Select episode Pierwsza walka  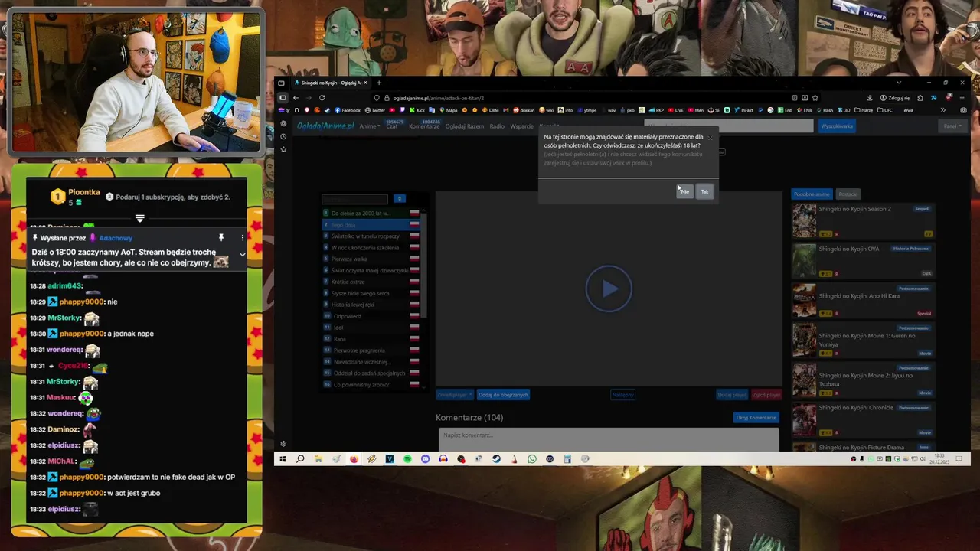point(371,259)
